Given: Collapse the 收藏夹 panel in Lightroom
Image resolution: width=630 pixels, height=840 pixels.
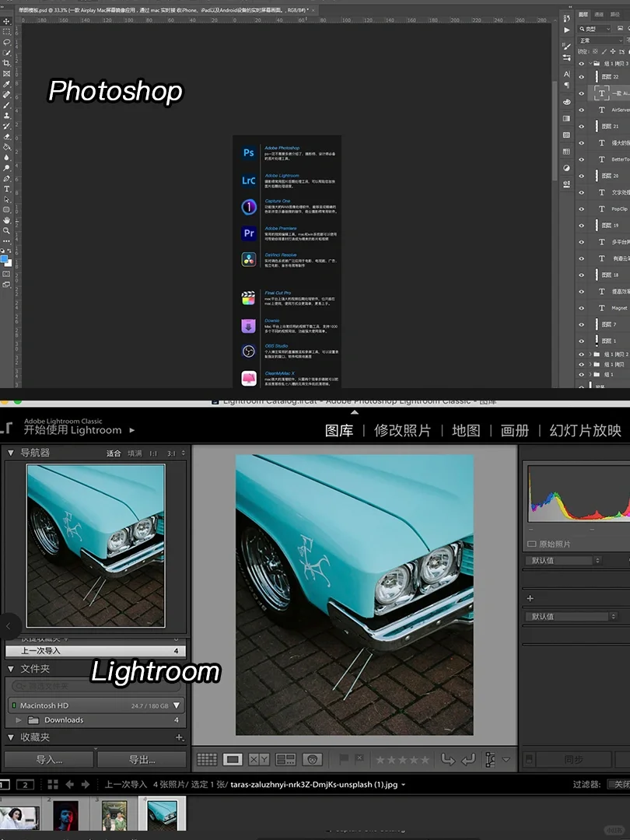Looking at the screenshot, I should (10, 737).
